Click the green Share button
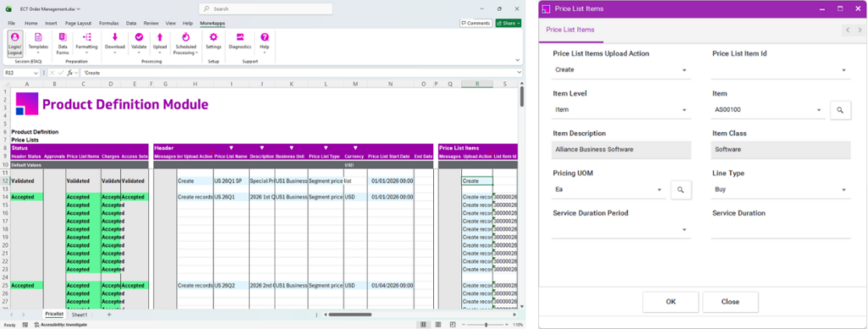868x329 pixels. [509, 23]
